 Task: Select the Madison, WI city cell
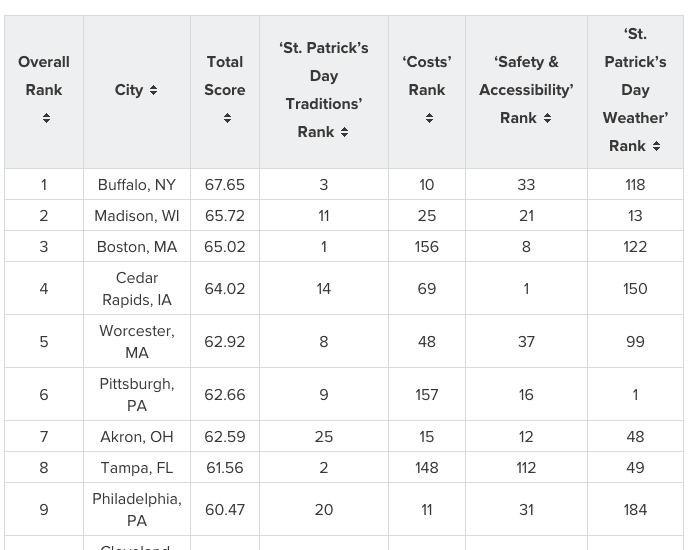coord(137,216)
